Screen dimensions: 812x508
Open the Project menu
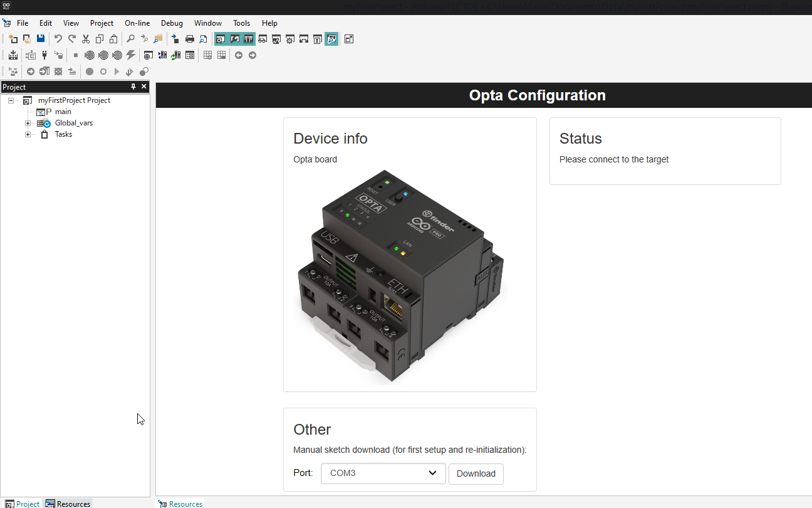pos(102,23)
